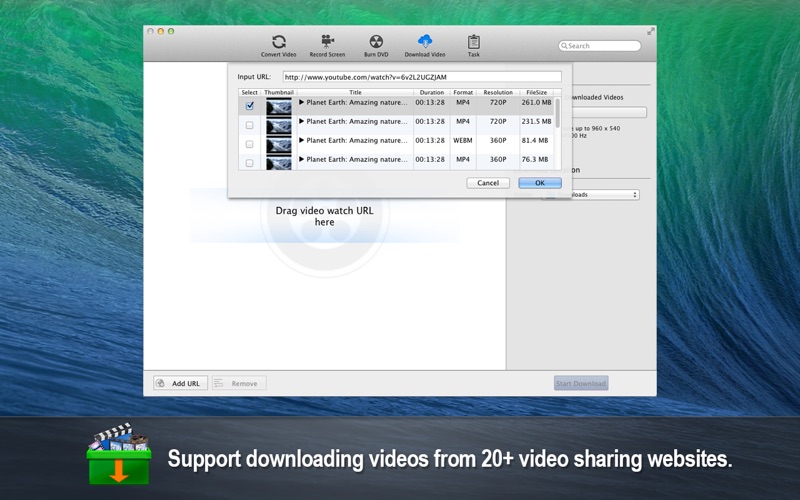Click thumbnail of the 261.0 MB video
The image size is (800, 500).
click(279, 106)
